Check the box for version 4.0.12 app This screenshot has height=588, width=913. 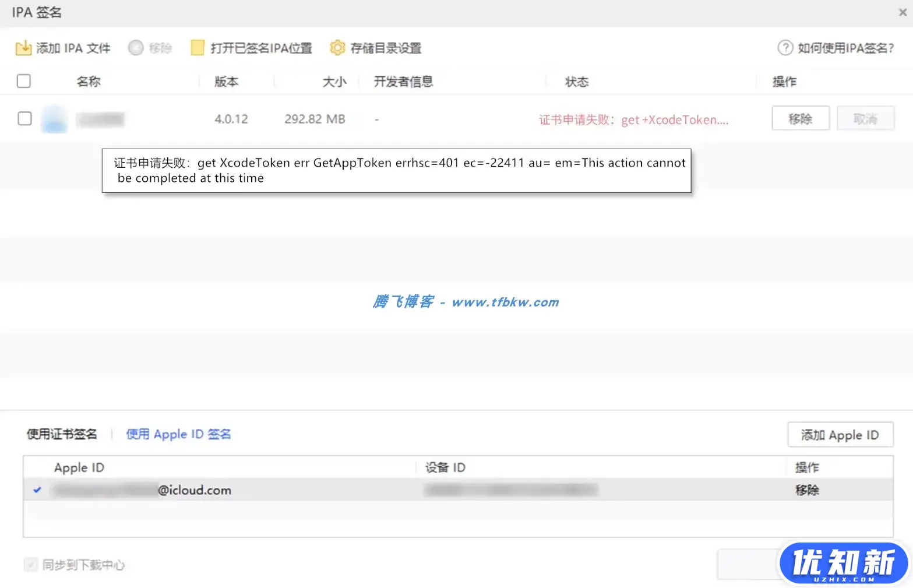click(x=24, y=119)
